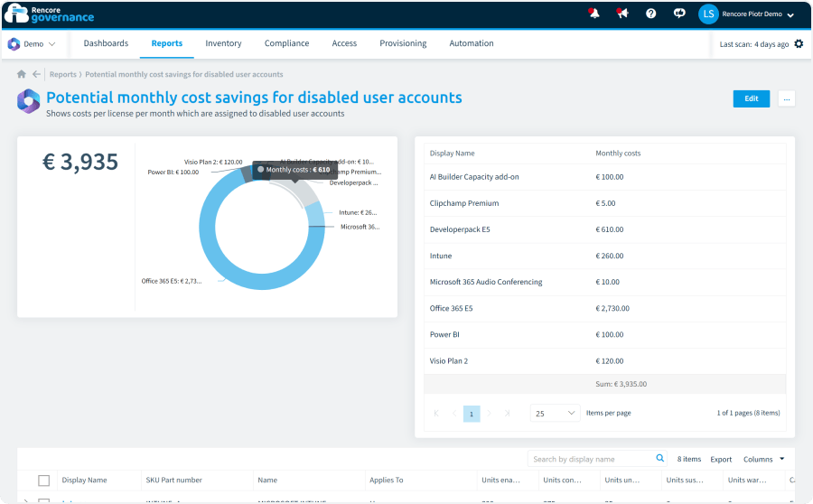This screenshot has width=813, height=504.
Task: Toggle the select-all checkbox in table header
Action: point(44,481)
